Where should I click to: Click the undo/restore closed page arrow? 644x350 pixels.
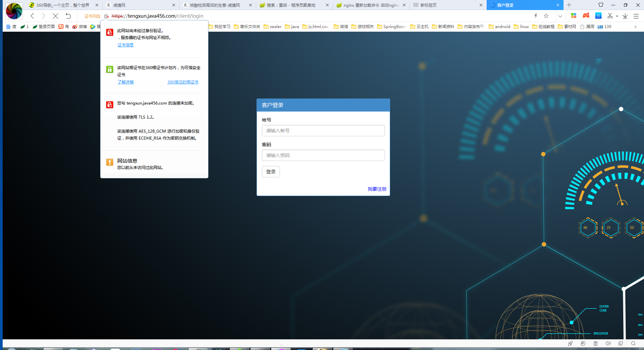click(68, 16)
